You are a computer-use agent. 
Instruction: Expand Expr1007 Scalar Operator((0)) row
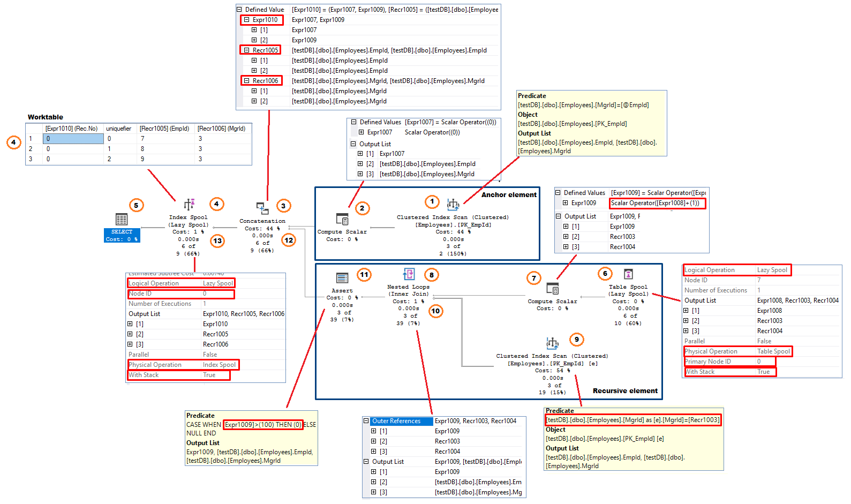[361, 132]
